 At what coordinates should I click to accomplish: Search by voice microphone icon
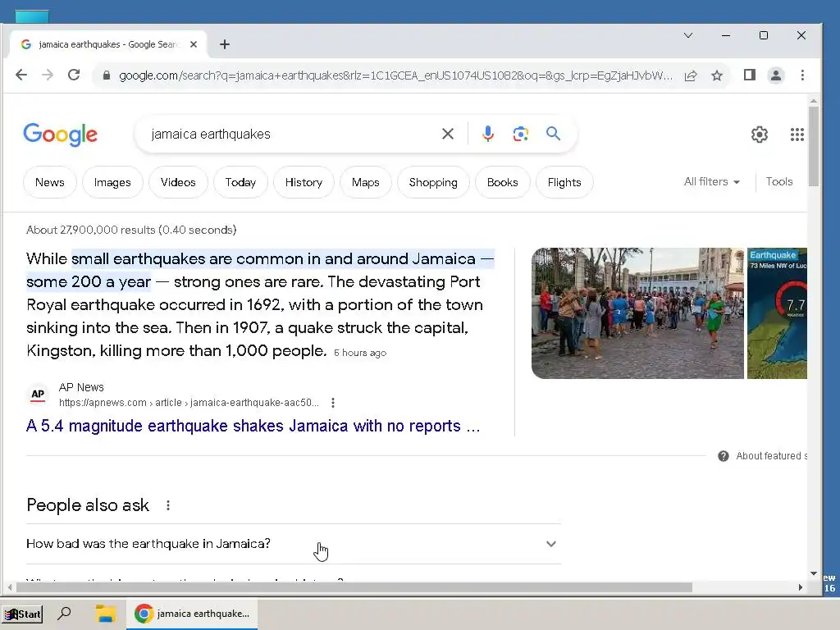click(487, 134)
